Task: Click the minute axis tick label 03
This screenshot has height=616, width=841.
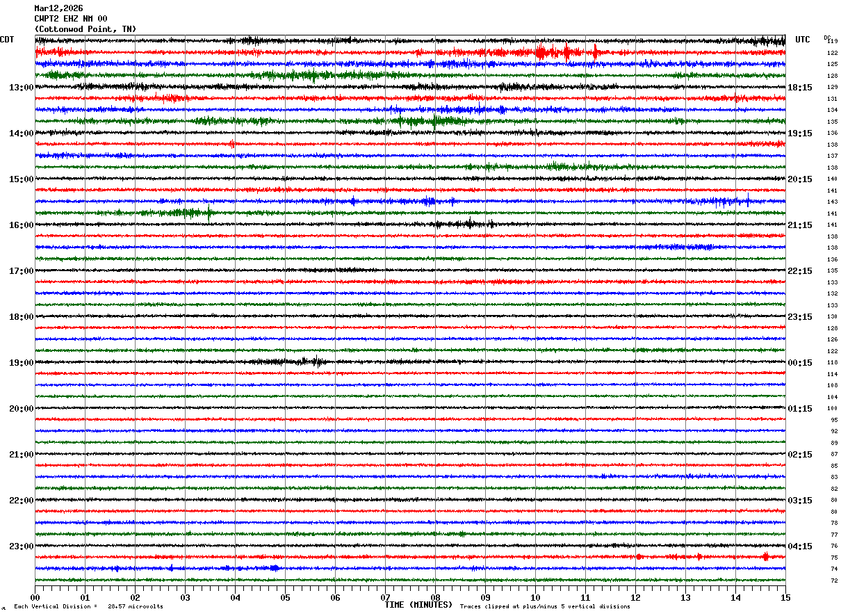Action: coord(185,597)
